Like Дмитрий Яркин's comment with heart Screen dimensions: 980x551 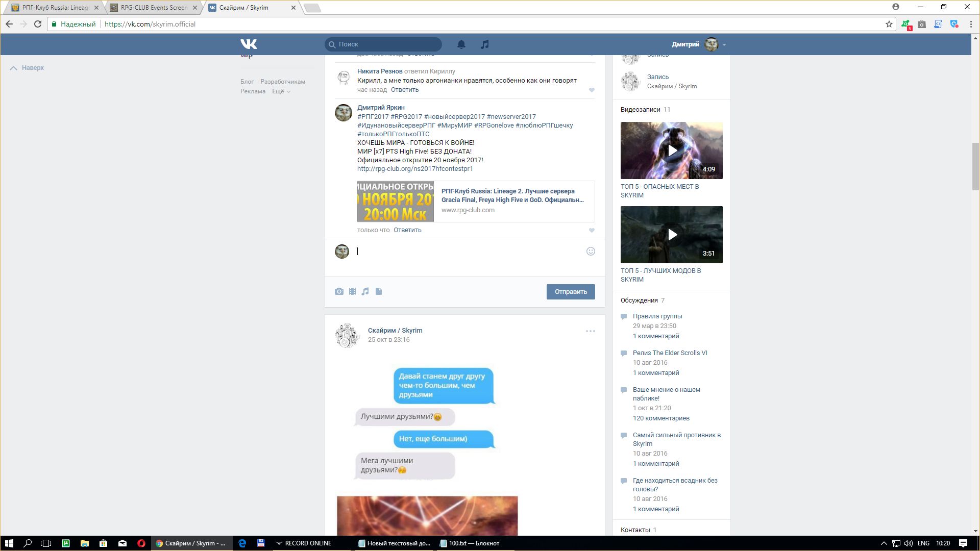tap(592, 230)
